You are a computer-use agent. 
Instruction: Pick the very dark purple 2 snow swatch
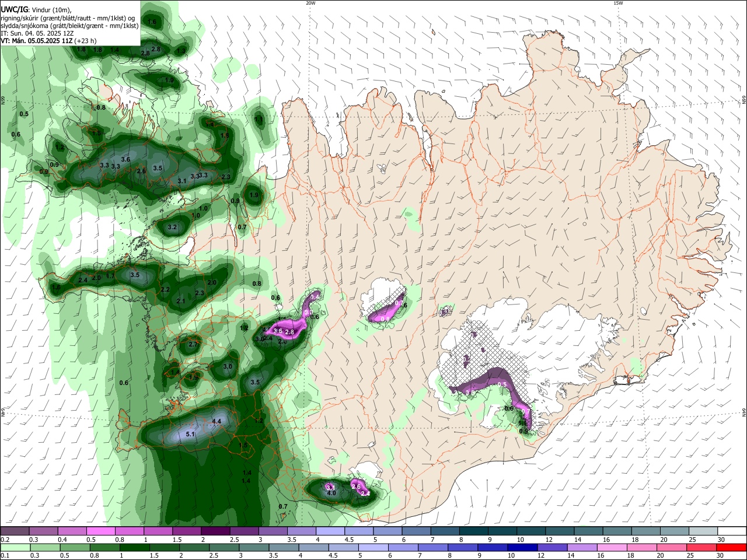(215, 531)
